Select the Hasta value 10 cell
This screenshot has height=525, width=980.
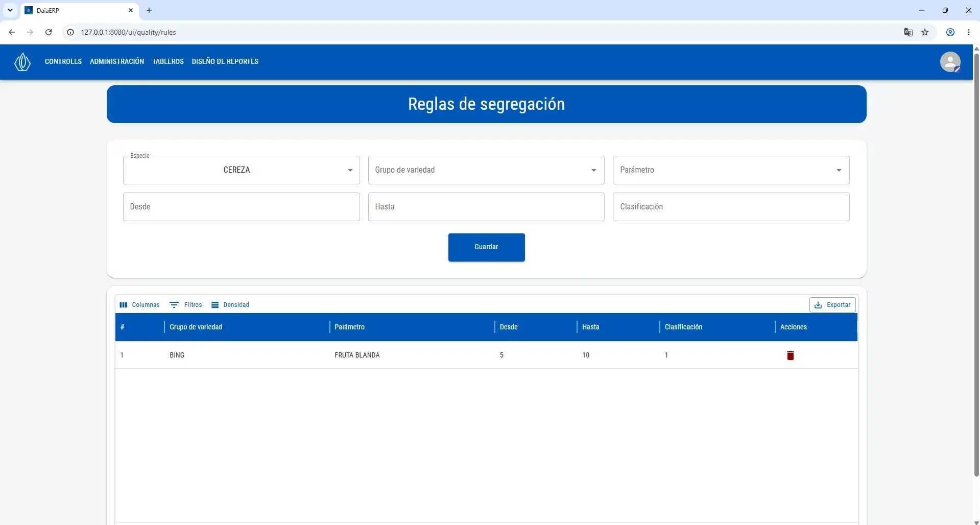(618, 355)
